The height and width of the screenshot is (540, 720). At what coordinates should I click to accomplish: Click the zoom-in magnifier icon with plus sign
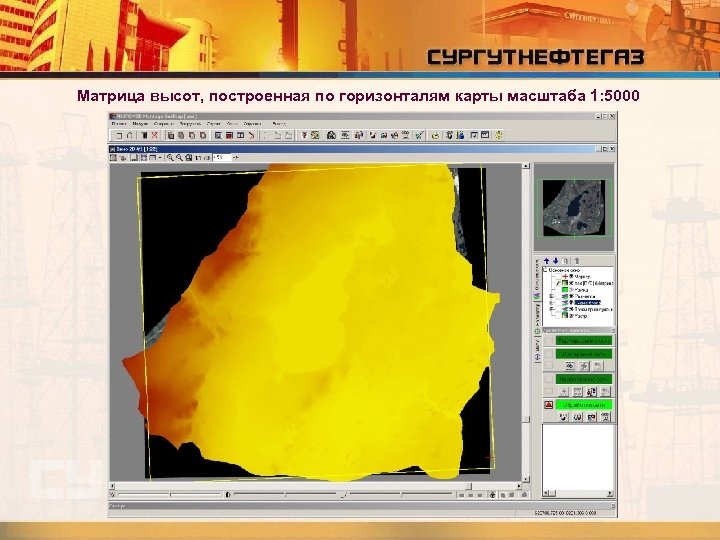tap(170, 158)
